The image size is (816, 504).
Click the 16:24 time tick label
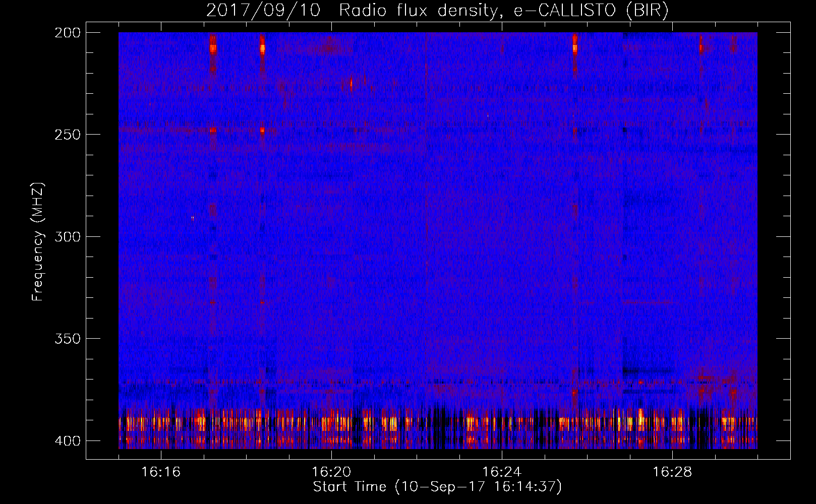502,472
